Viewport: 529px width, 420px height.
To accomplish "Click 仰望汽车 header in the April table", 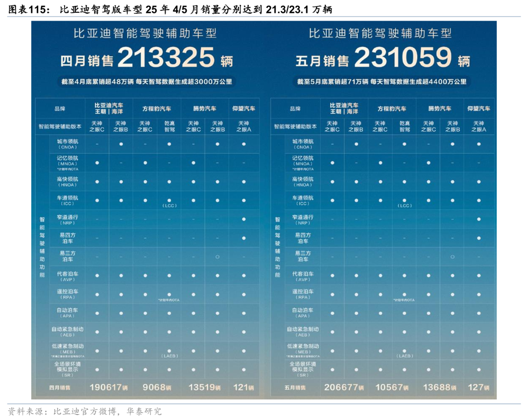I will tap(243, 108).
